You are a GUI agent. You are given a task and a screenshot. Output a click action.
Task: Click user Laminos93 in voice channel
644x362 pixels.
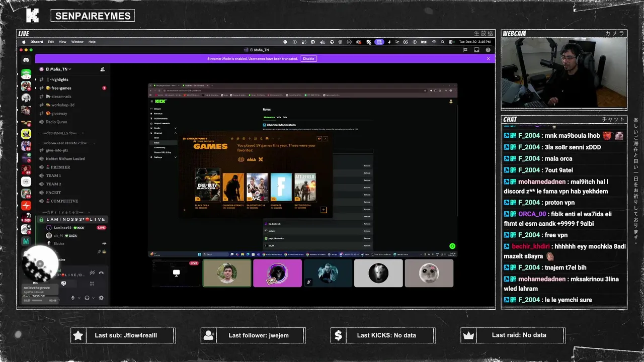75,228
